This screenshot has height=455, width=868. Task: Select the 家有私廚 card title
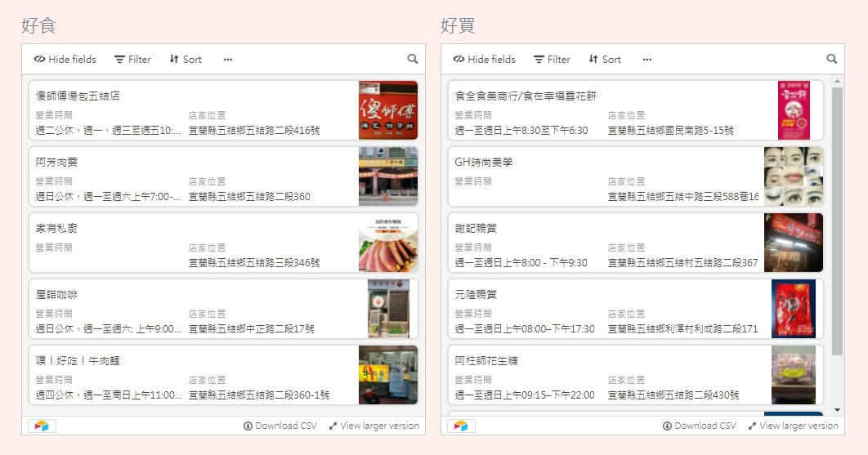pos(56,228)
